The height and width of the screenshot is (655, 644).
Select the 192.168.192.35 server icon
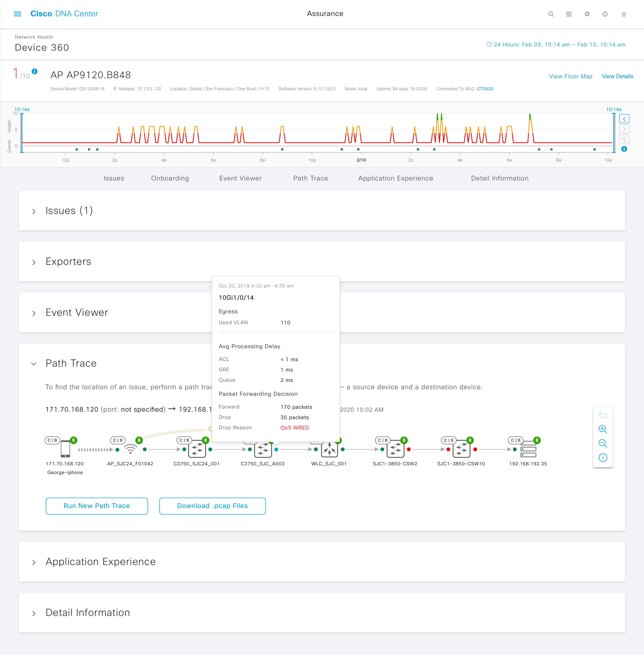pos(528,450)
